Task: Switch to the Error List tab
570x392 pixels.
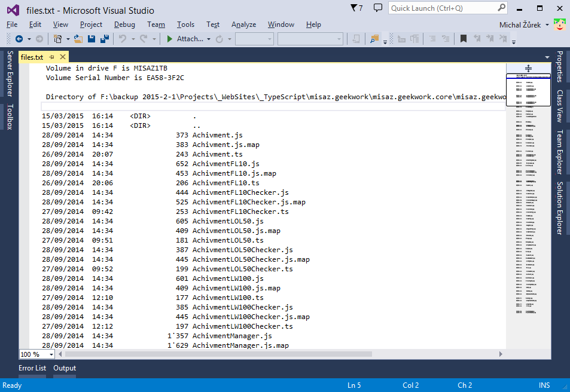Action: point(32,368)
